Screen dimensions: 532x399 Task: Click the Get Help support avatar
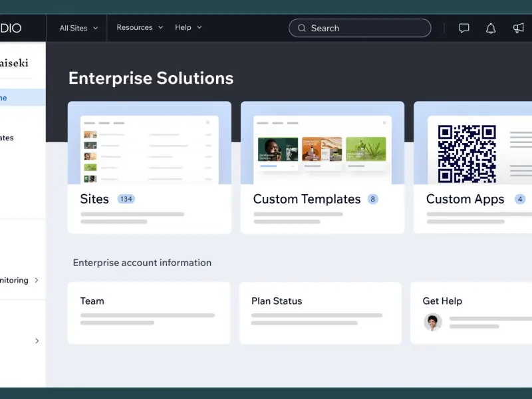point(433,322)
